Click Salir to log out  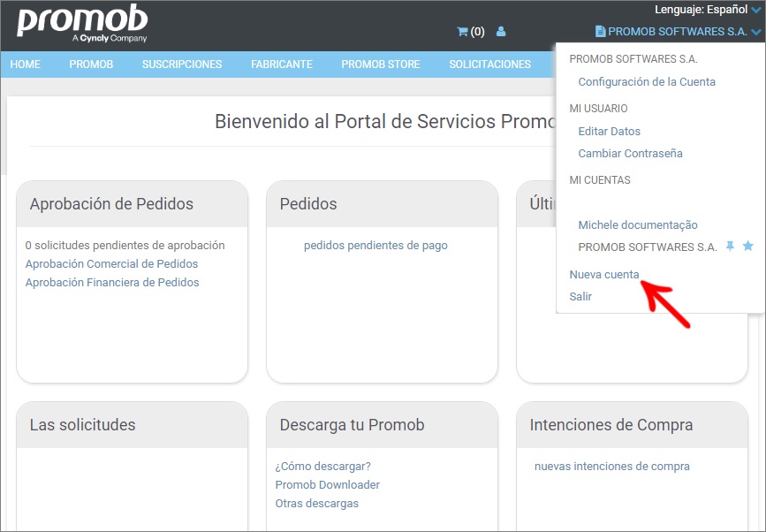click(580, 297)
